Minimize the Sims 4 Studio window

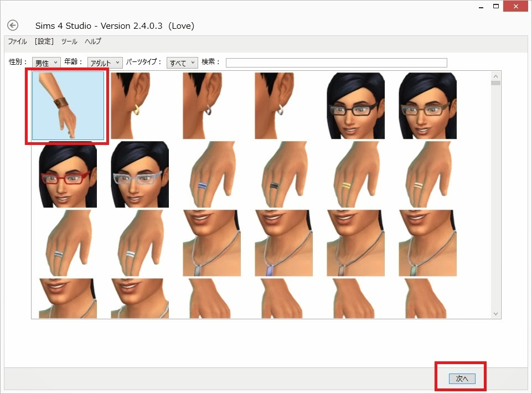coord(481,7)
